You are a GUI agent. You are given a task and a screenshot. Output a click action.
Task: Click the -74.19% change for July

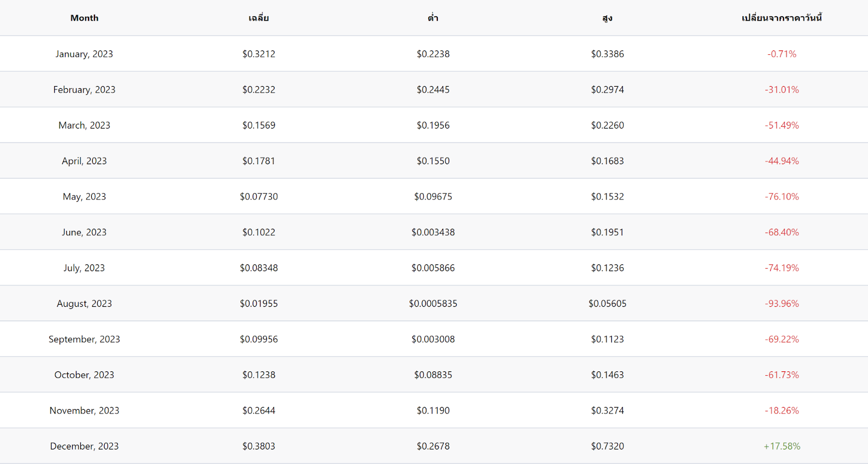point(782,268)
